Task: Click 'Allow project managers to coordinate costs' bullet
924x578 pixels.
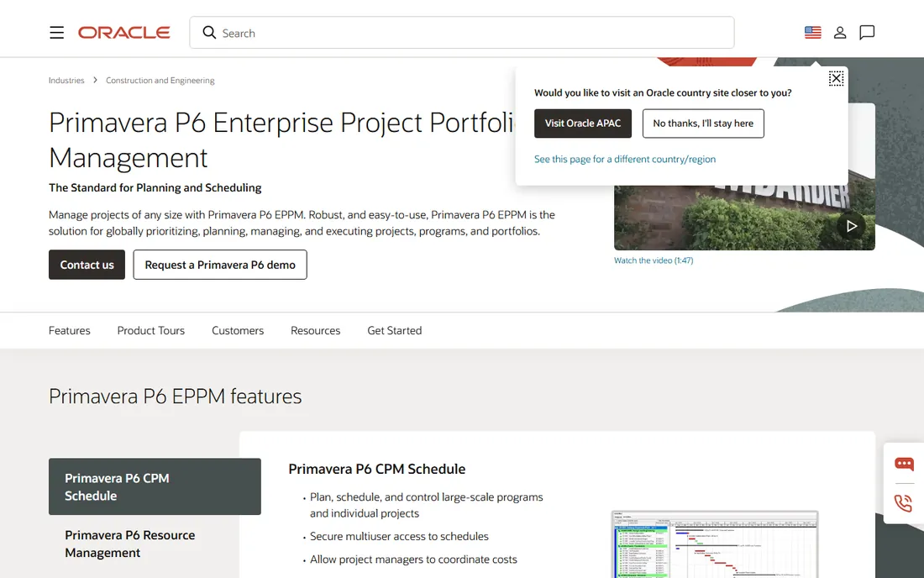Action: [x=413, y=560]
